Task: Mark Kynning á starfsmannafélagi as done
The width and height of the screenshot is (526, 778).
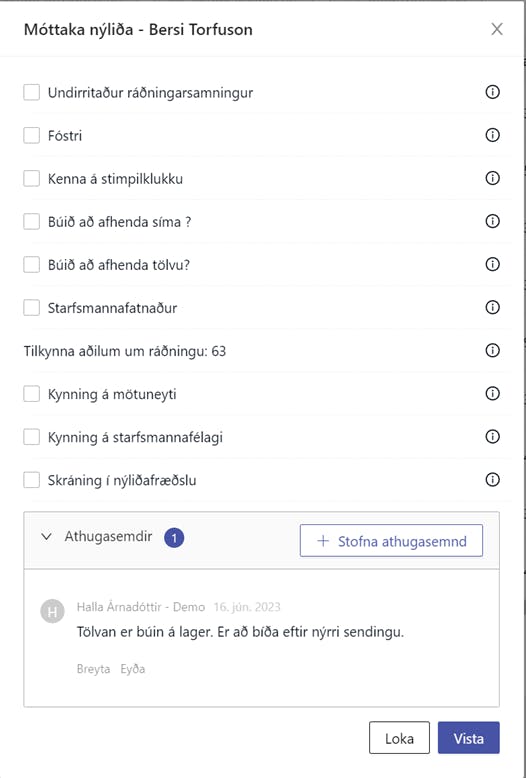Action: click(x=32, y=437)
